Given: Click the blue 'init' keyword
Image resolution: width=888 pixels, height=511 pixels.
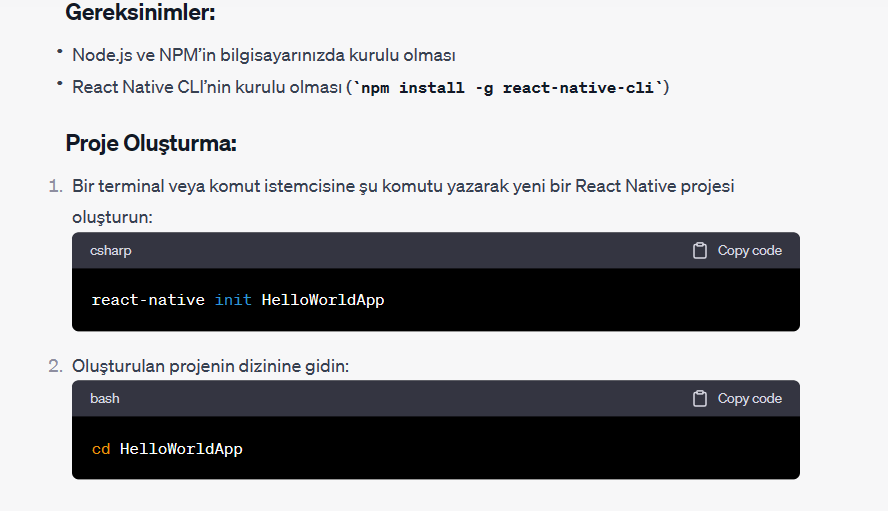Looking at the screenshot, I should (x=233, y=300).
